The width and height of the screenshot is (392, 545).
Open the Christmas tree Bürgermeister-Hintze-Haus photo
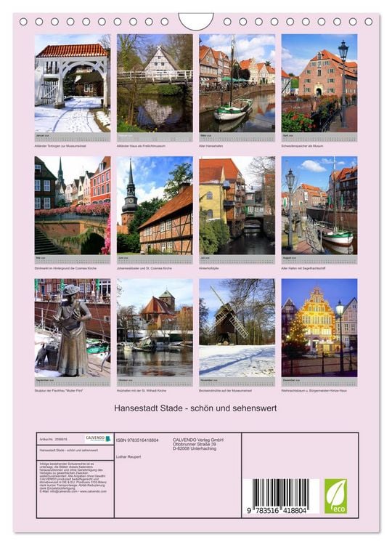coord(319,328)
